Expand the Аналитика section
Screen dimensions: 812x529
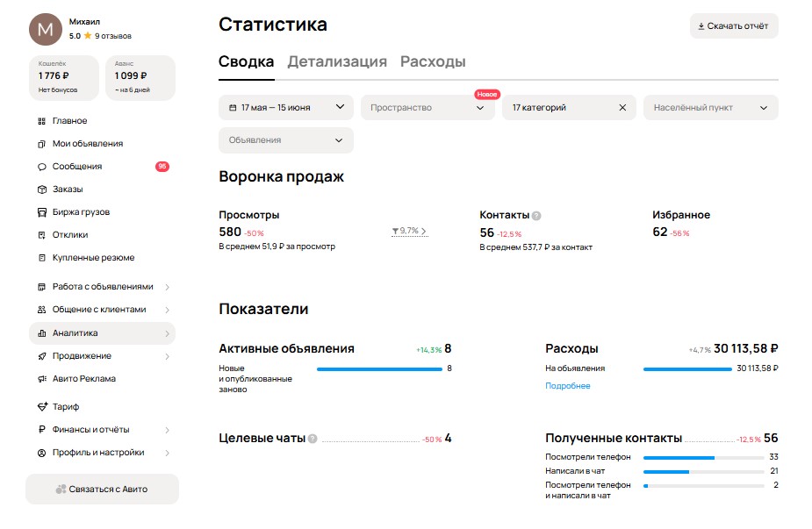pyautogui.click(x=102, y=333)
